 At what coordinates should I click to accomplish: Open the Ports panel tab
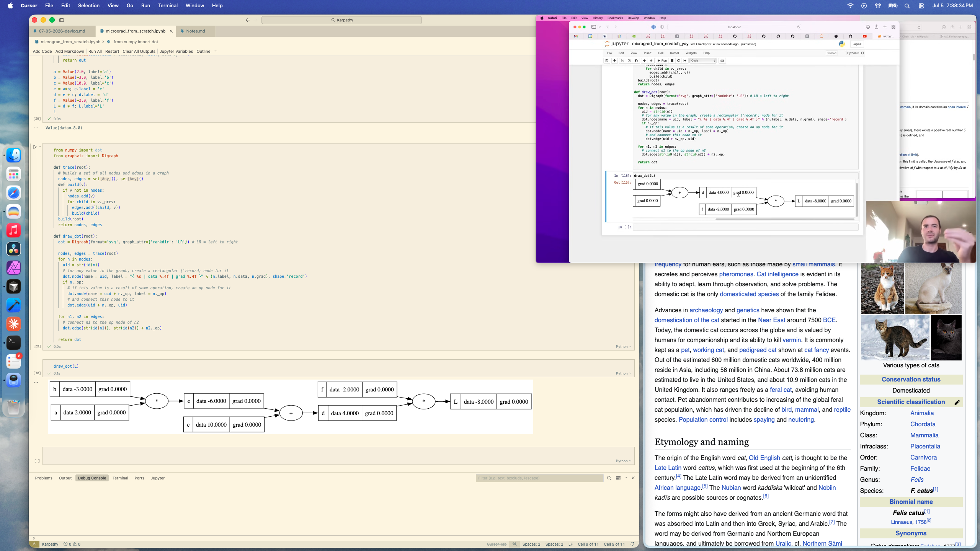tap(139, 478)
